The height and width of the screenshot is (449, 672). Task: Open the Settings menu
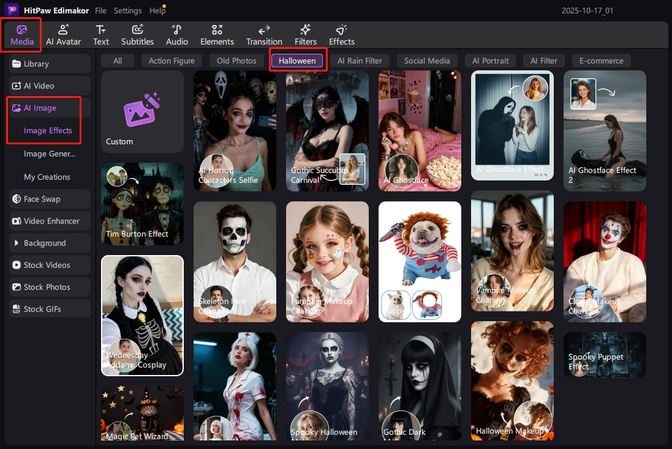coord(127,10)
